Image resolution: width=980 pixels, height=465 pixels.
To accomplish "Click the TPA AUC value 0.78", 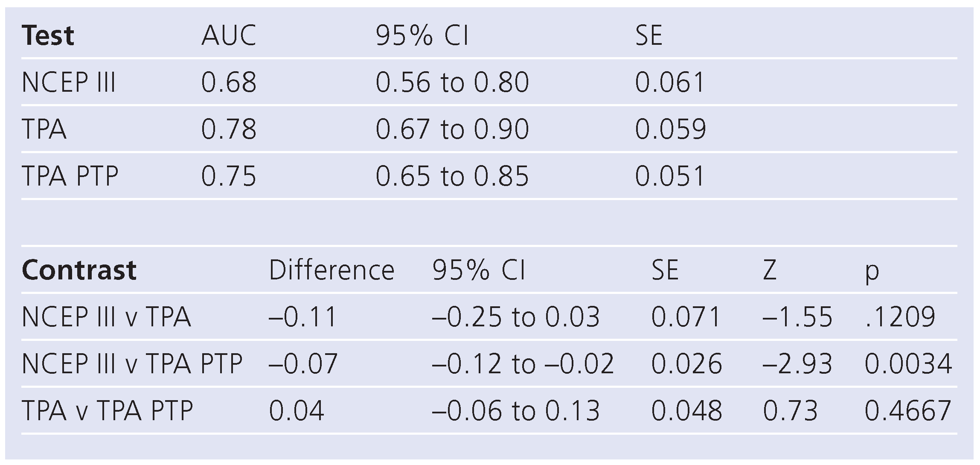I will coord(229,129).
